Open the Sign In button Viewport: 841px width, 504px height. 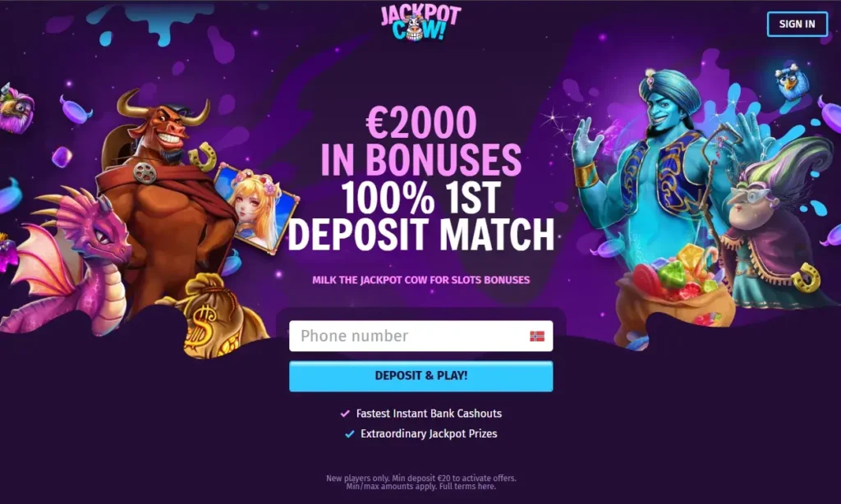coord(797,24)
